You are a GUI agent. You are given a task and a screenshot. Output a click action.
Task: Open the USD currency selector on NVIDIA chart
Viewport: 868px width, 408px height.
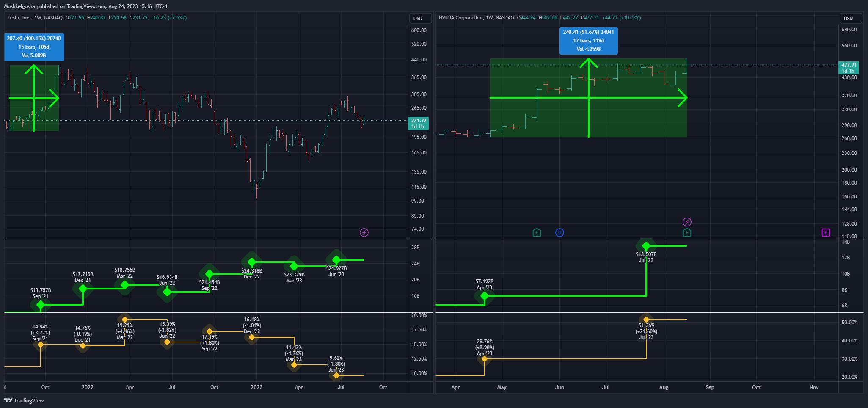point(851,18)
